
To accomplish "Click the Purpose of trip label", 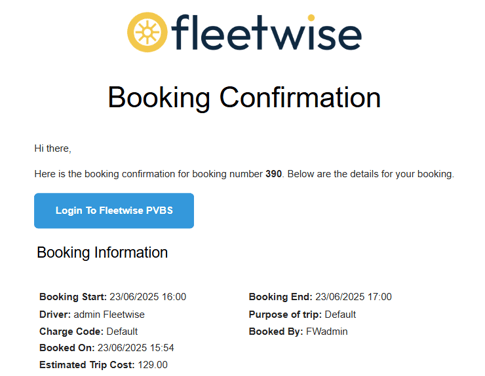I will [x=285, y=314].
